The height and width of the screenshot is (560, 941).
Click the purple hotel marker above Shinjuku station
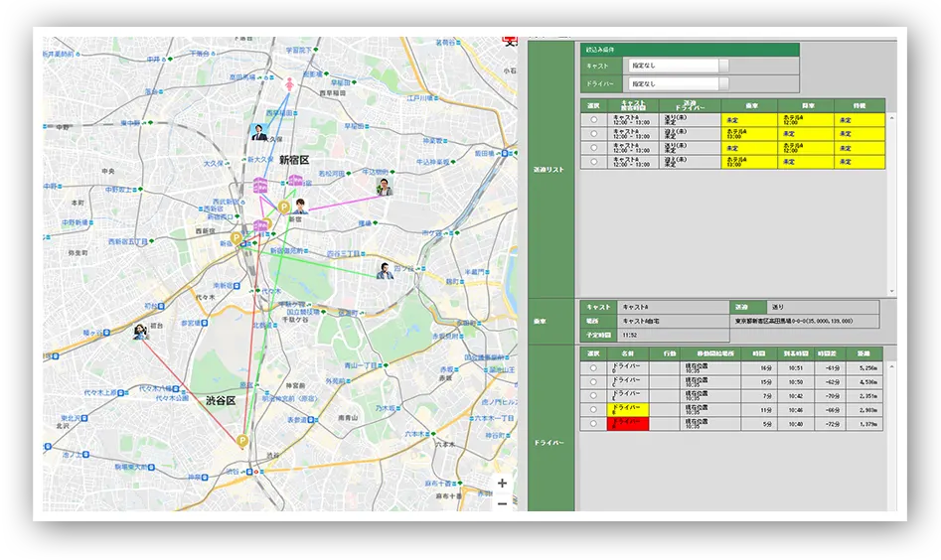tap(260, 225)
